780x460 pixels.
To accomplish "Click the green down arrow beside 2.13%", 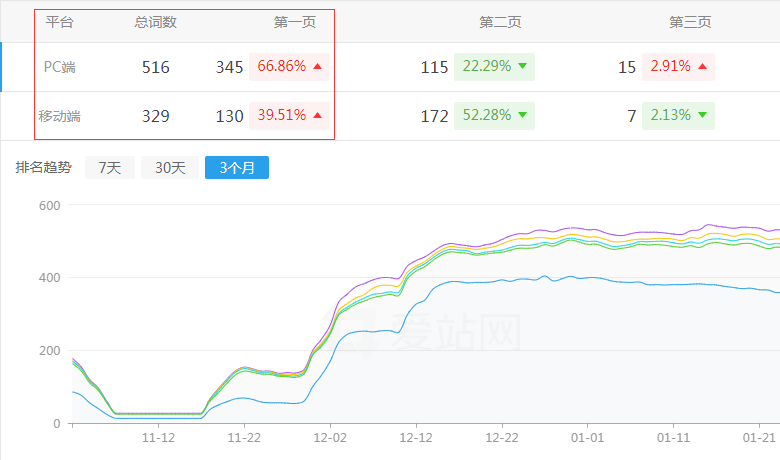I will pos(702,115).
